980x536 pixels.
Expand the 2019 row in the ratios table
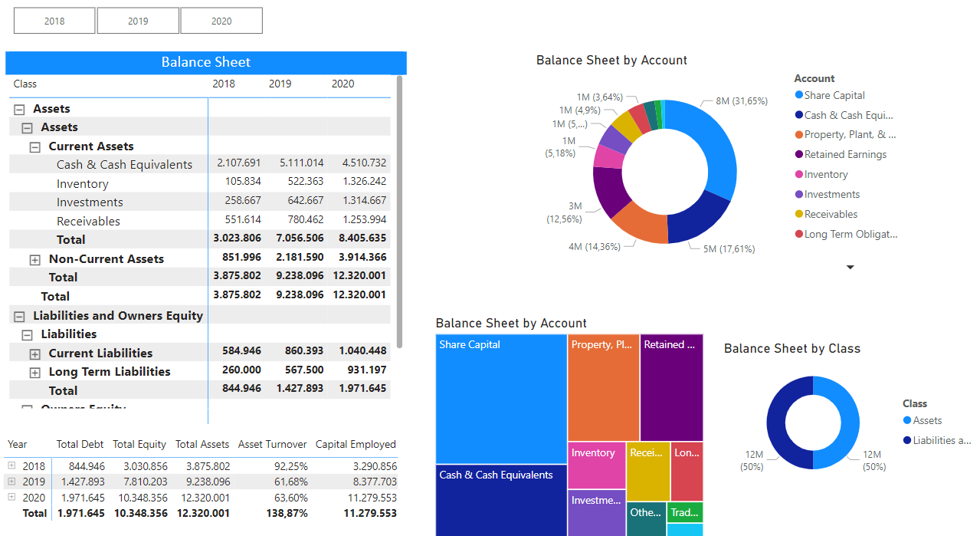point(11,482)
